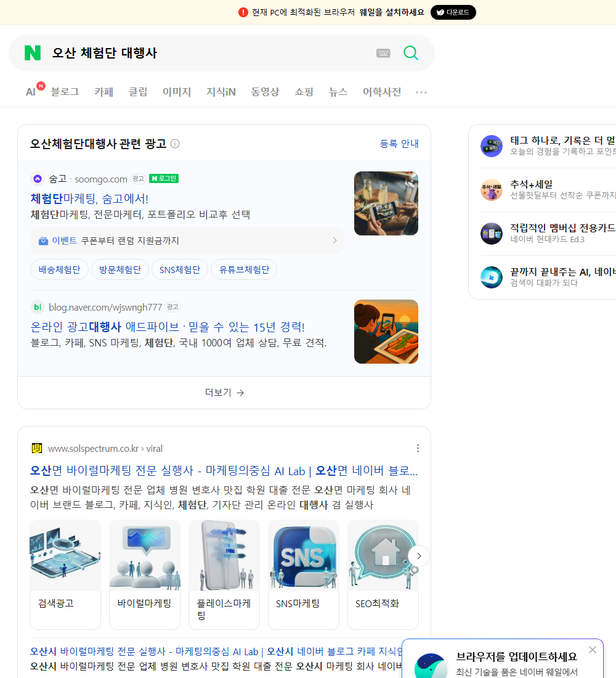Viewport: 616px width, 678px height.
Task: Open the 검색광고 service card
Action: 65,574
